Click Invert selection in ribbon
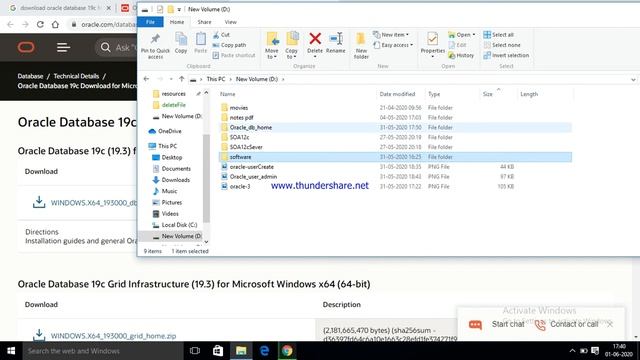The height and width of the screenshot is (360, 640). pyautogui.click(x=506, y=55)
